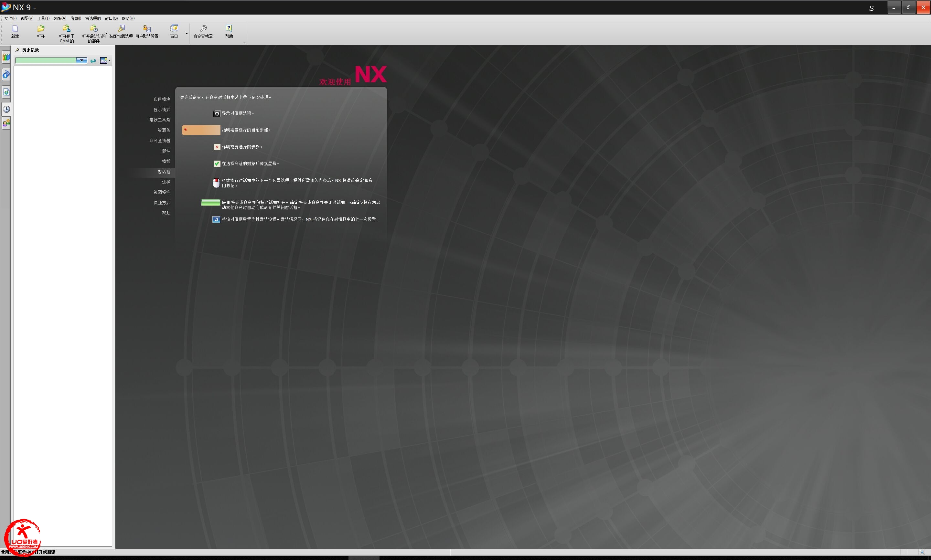Viewport: 931px width, 560px height.
Task: Click the landscape thumbnail view icon
Action: (x=103, y=60)
